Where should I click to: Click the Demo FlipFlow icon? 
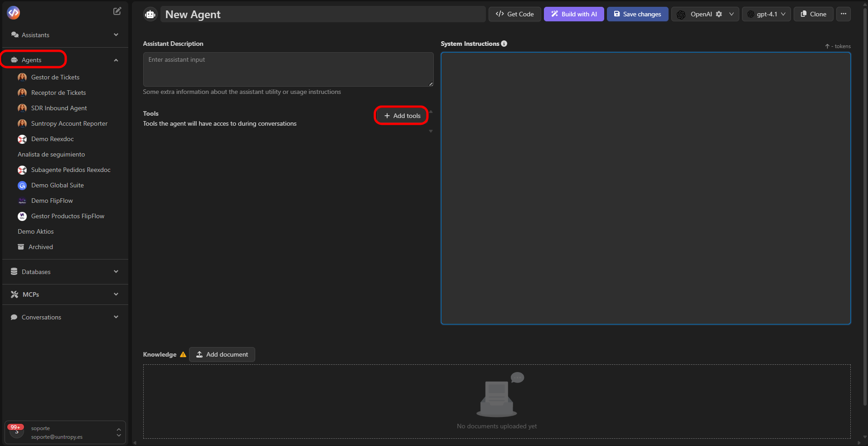coord(22,201)
